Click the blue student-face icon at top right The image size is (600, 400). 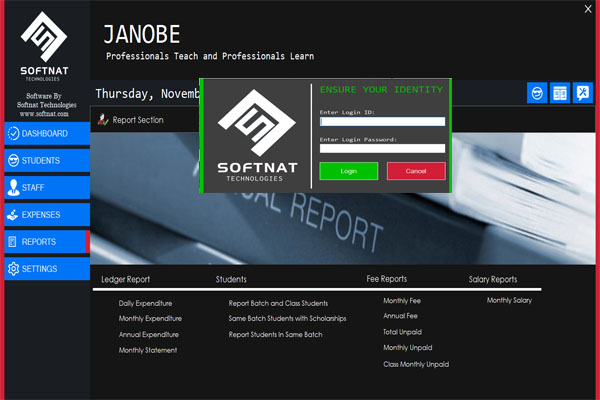point(537,93)
